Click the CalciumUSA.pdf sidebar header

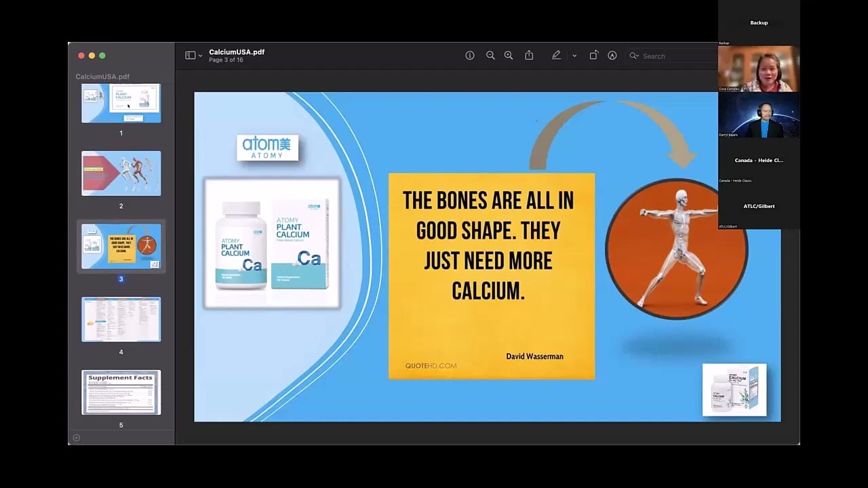pos(102,77)
